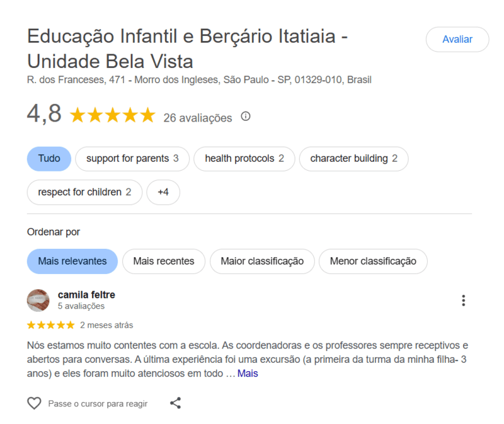Click the five-star rating beside 4,8
The width and height of the screenshot is (504, 424).
click(x=113, y=115)
